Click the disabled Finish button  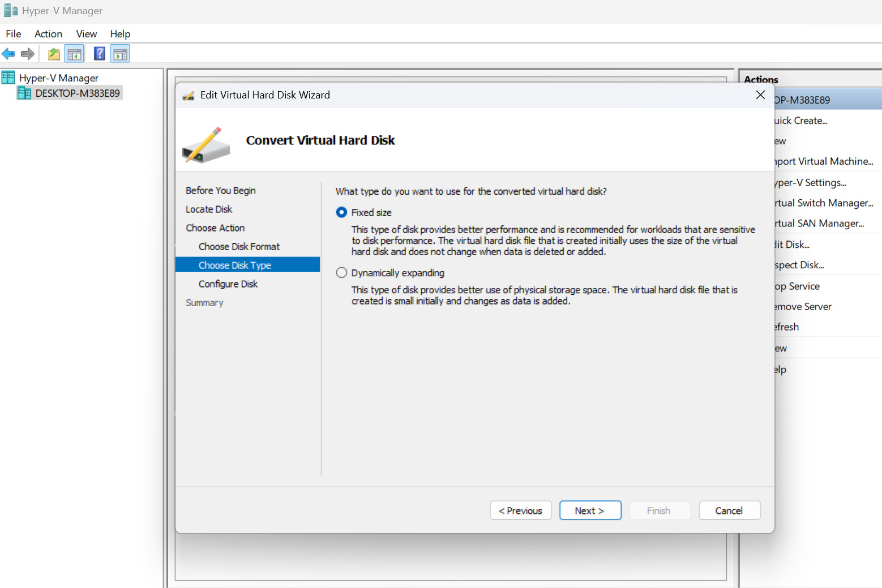point(660,510)
